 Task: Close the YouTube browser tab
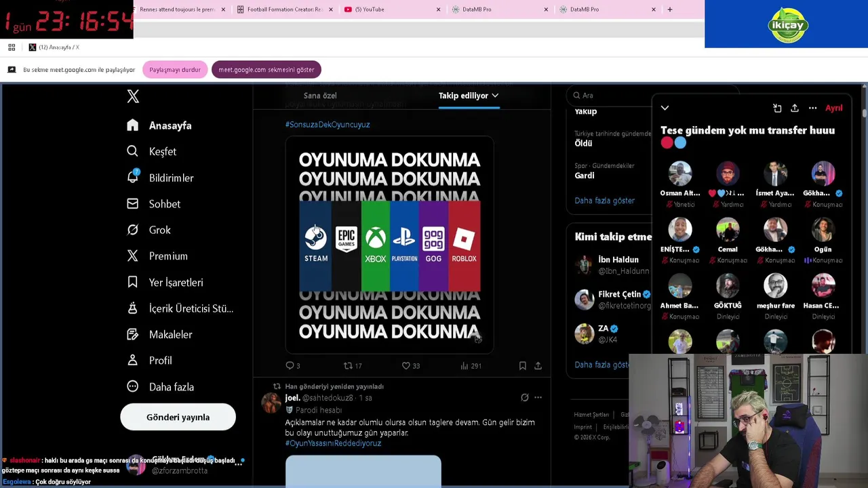tap(438, 9)
